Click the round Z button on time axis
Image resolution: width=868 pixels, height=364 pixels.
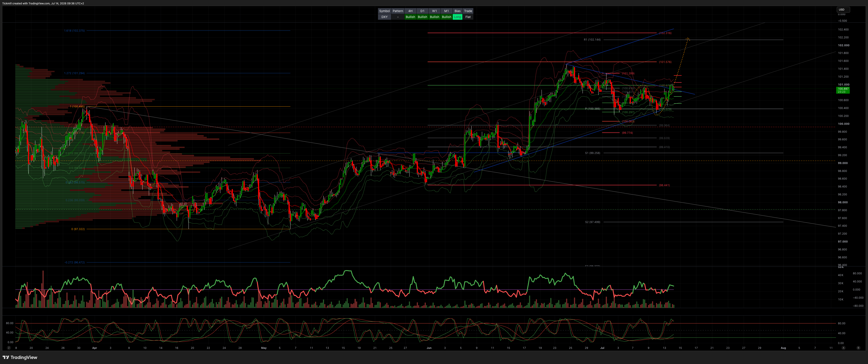pyautogui.click(x=9, y=348)
